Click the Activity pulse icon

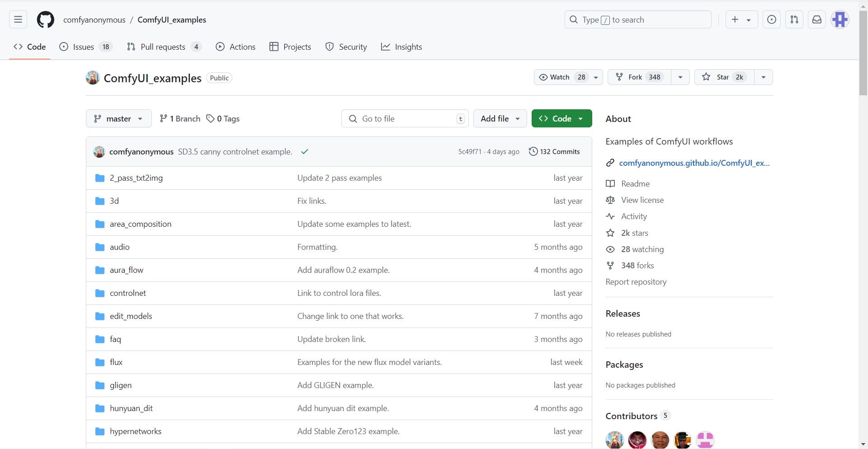click(x=610, y=216)
